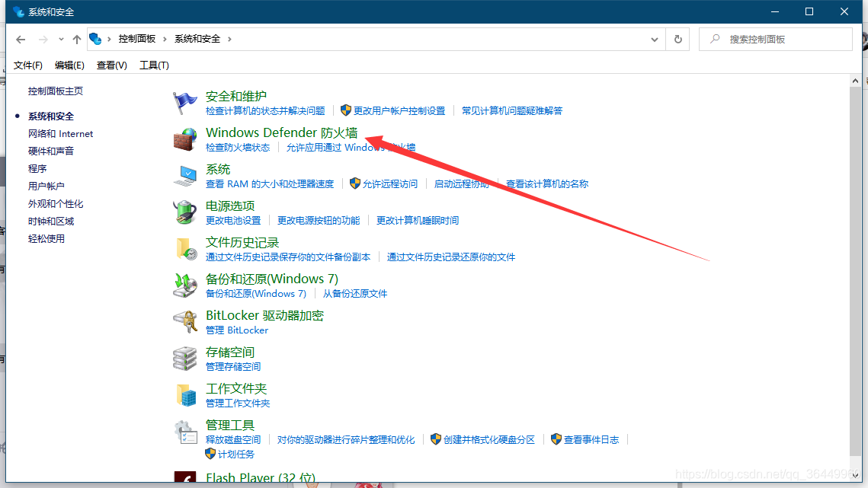Click the System computer monitor icon
This screenshot has width=868, height=488.
click(184, 176)
